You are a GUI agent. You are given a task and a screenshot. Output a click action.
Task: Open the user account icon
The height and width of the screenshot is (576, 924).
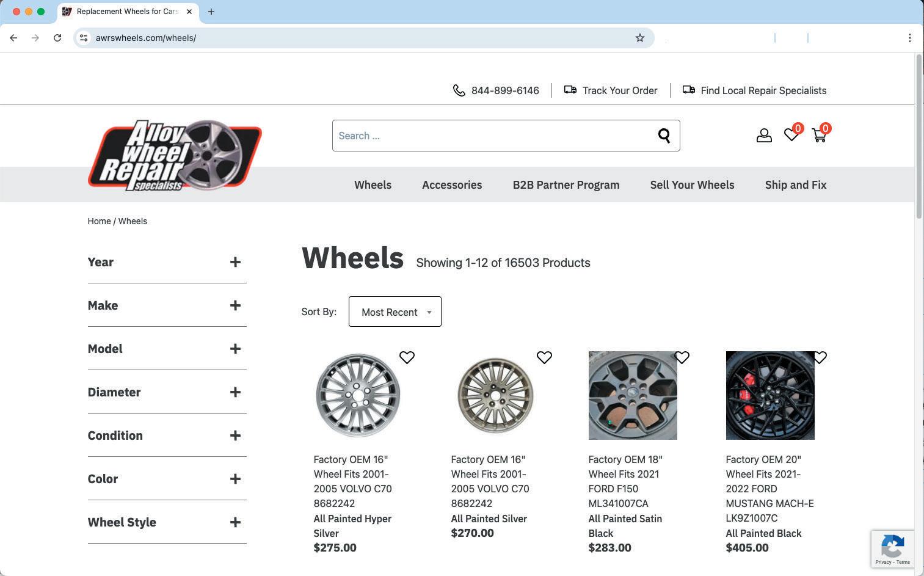764,136
